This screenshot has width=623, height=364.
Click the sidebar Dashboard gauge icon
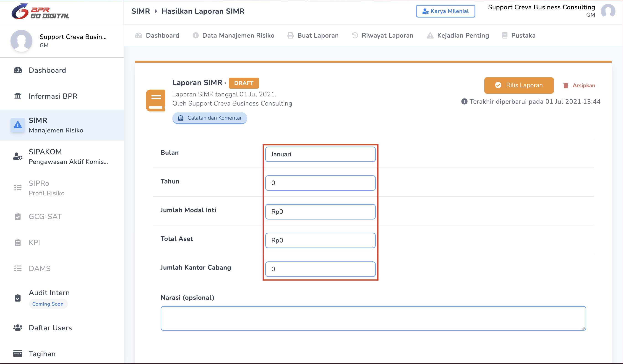(x=18, y=70)
